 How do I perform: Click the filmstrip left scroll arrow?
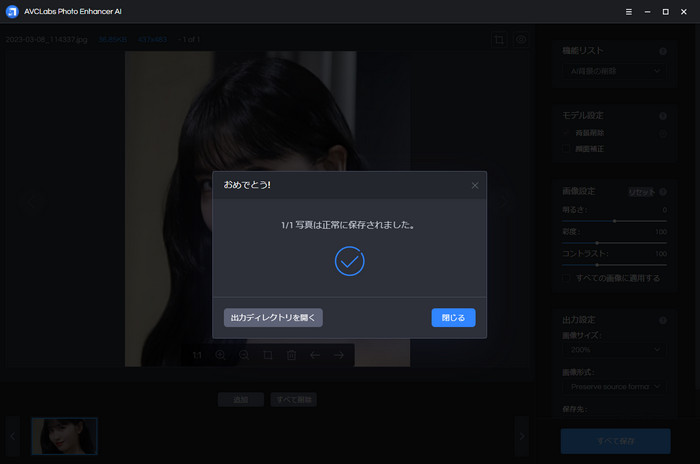pyautogui.click(x=12, y=436)
